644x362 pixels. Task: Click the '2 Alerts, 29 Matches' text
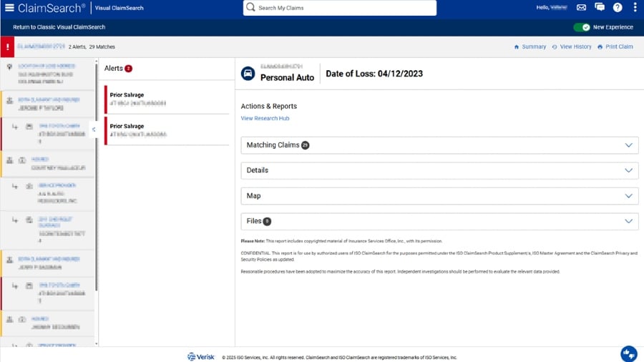(x=92, y=47)
